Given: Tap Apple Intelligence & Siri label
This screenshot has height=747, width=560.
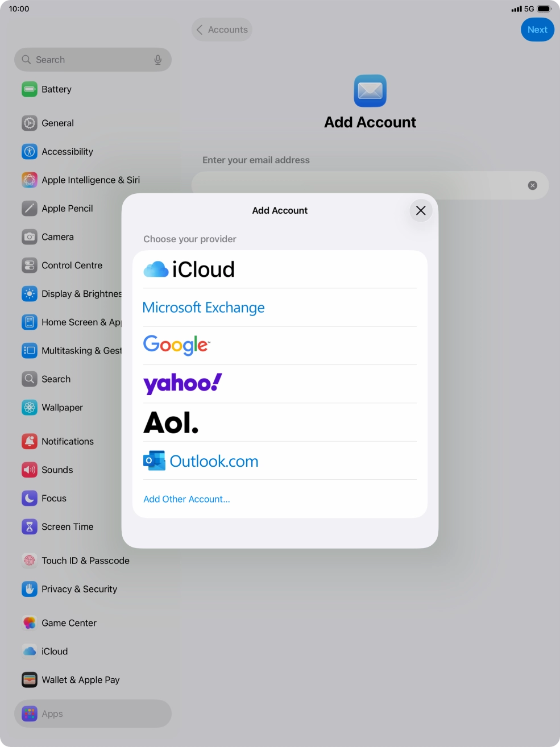Looking at the screenshot, I should tap(90, 180).
